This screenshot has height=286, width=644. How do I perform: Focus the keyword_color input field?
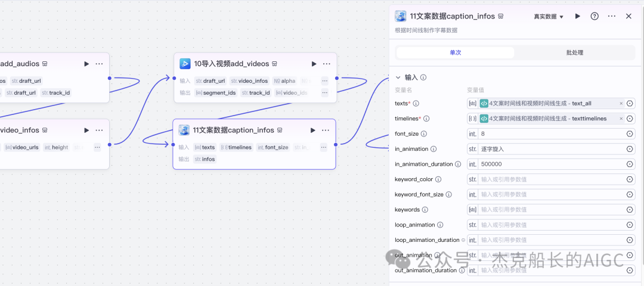pos(552,179)
